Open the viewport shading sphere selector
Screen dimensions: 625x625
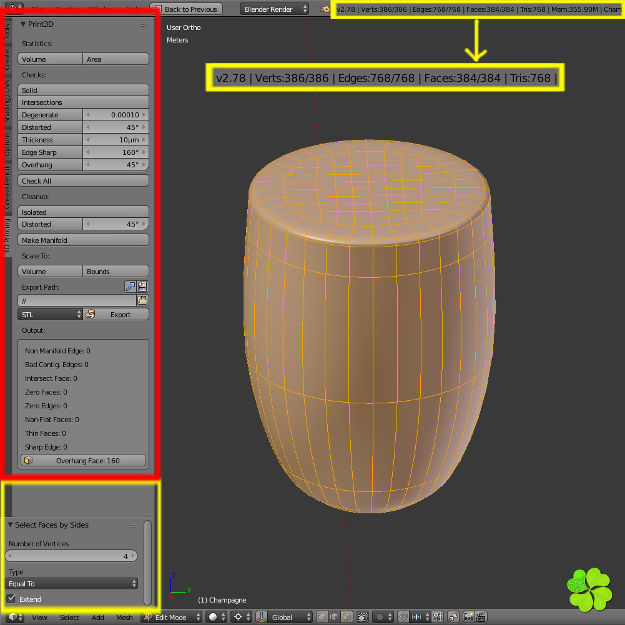(x=216, y=617)
